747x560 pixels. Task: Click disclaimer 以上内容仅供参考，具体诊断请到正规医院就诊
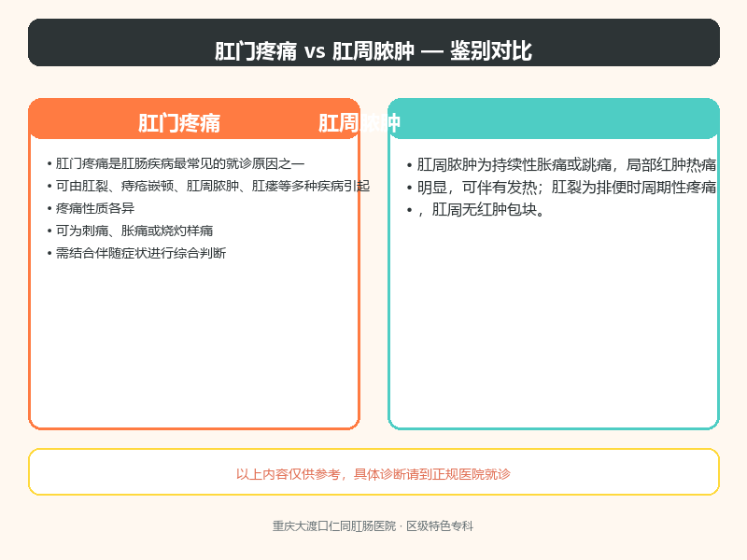pyautogui.click(x=373, y=474)
